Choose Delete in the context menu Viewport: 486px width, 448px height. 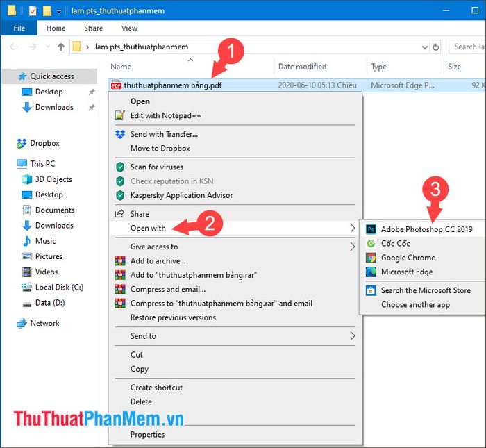142,401
